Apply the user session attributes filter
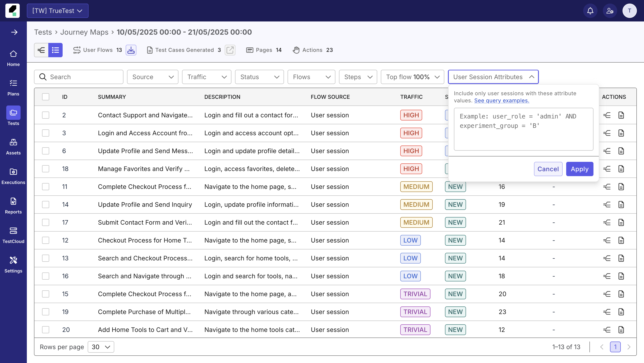The width and height of the screenshot is (644, 363). (x=580, y=169)
